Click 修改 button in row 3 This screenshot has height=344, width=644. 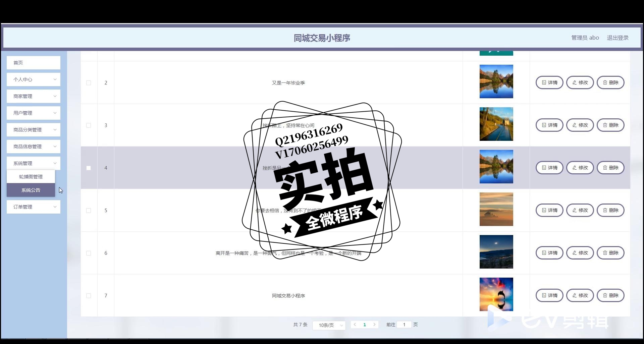click(x=580, y=125)
